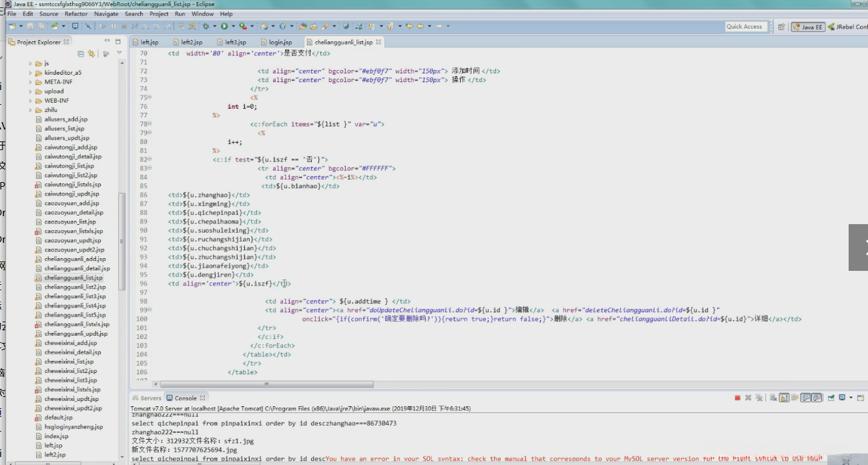Click the Debug bug icon in toolbar
Screen dimensions: 868x465
click(x=206, y=27)
